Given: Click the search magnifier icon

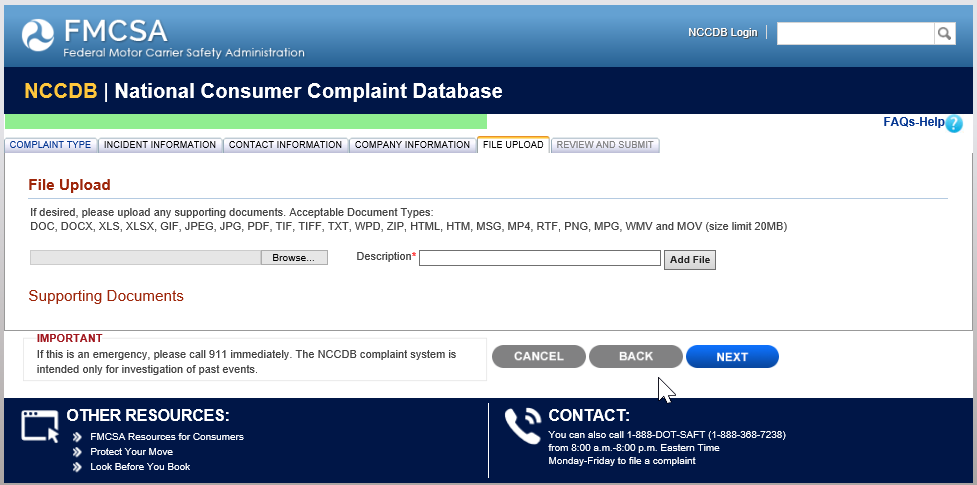Looking at the screenshot, I should tap(945, 33).
